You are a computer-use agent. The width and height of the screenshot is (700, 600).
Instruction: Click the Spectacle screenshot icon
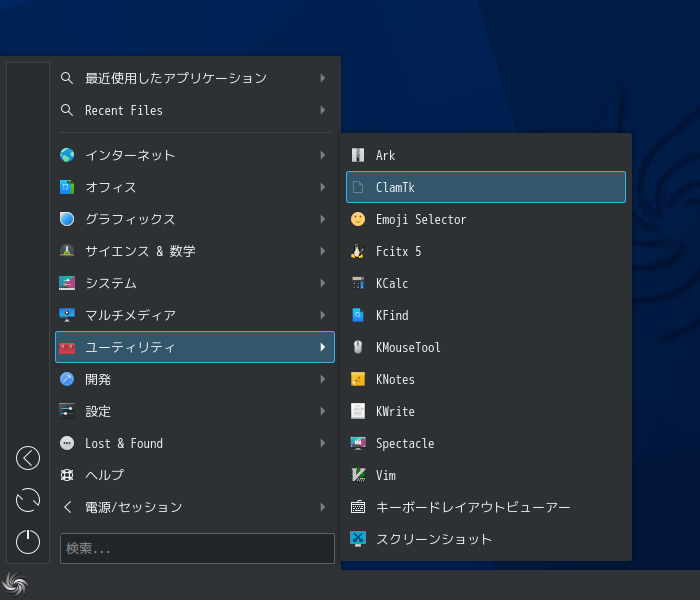click(x=358, y=443)
